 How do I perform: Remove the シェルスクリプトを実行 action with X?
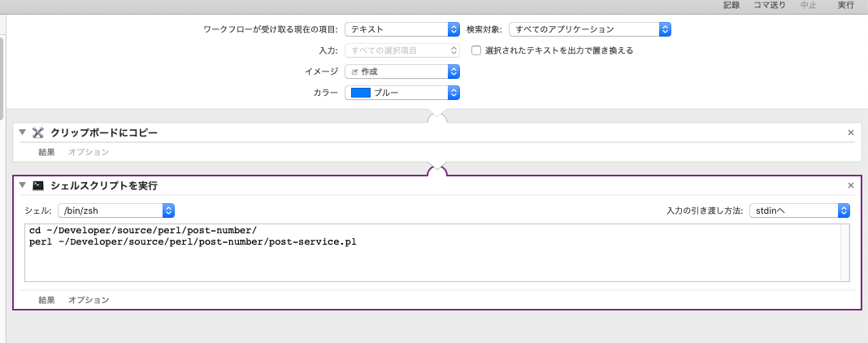click(850, 186)
